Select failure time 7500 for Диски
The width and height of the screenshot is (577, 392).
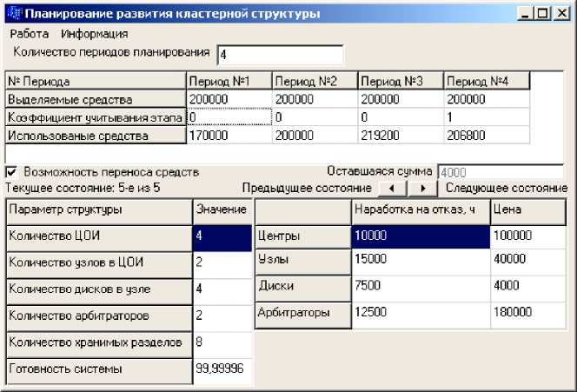[421, 289]
